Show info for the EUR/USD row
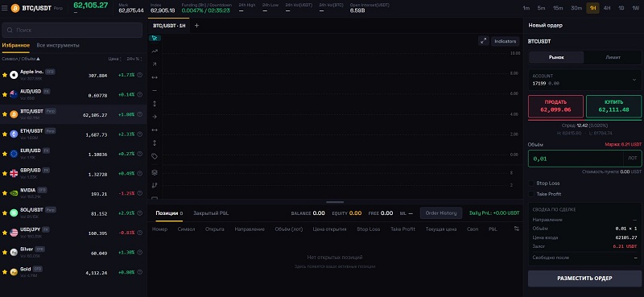 pos(139,154)
